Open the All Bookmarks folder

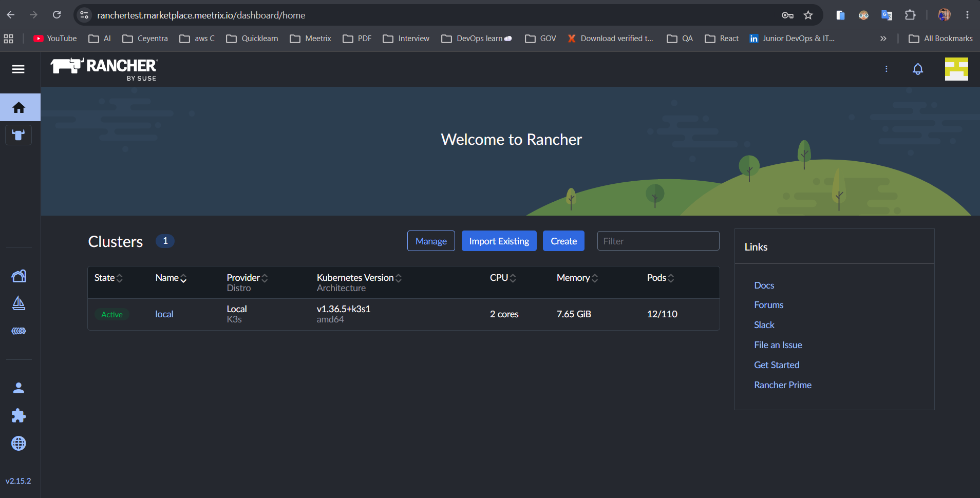pos(940,39)
